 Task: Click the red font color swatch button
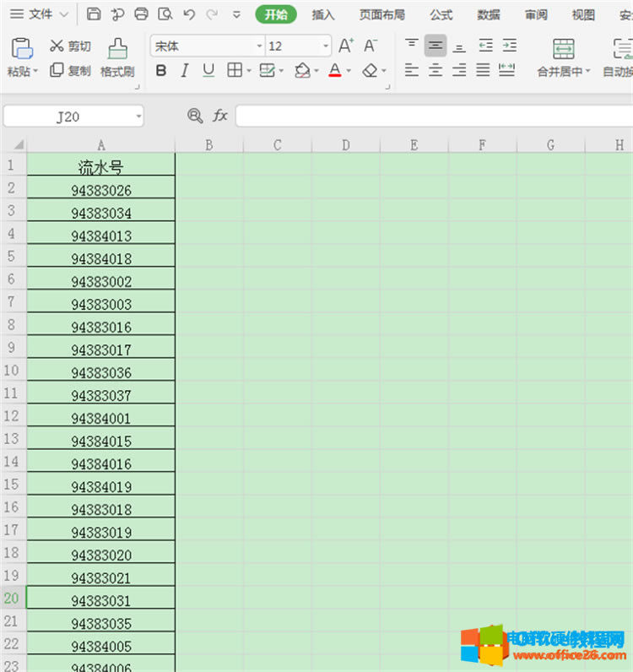coord(335,71)
